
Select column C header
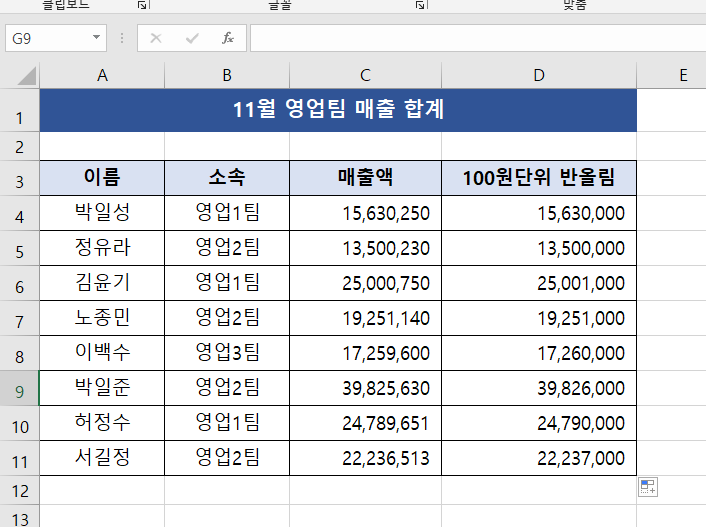point(365,75)
